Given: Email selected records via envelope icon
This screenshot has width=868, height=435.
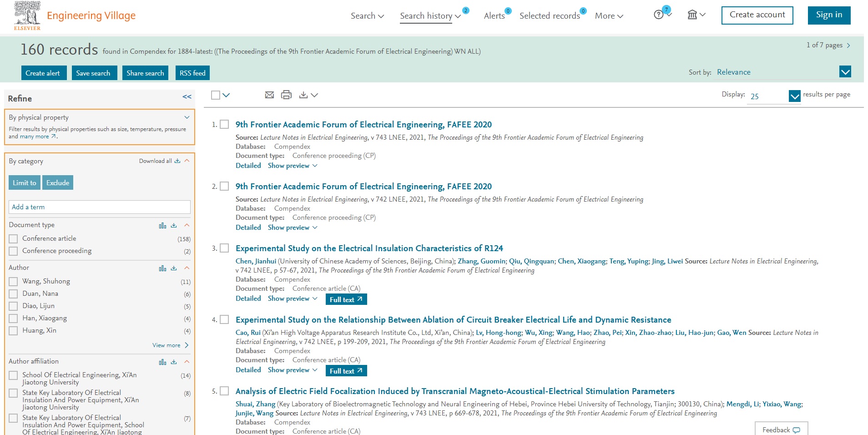Looking at the screenshot, I should tap(269, 95).
